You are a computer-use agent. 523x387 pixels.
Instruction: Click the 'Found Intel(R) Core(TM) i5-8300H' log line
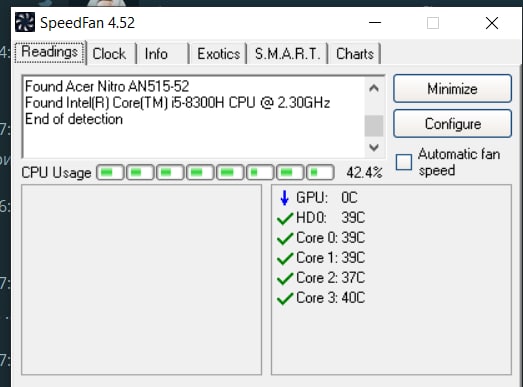pyautogui.click(x=177, y=103)
